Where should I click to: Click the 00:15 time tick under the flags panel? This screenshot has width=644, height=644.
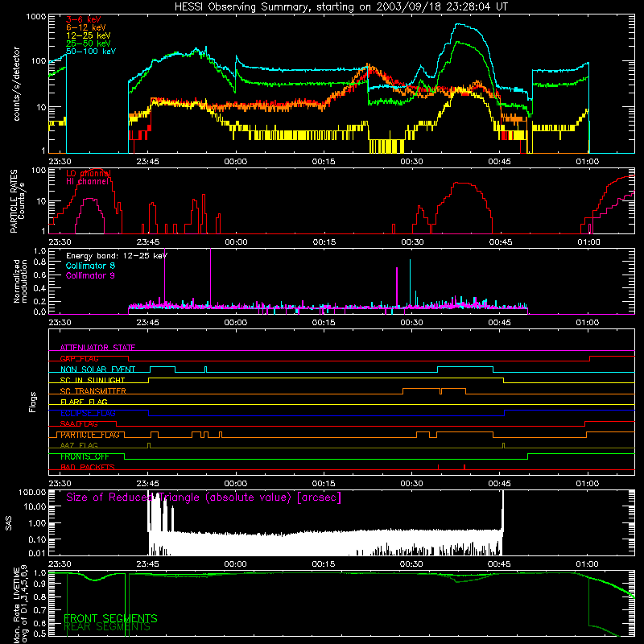[324, 484]
